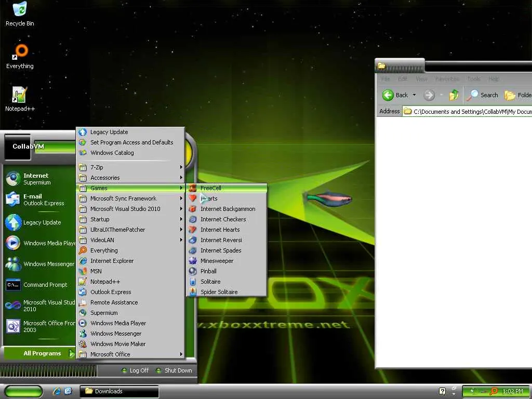Open Internet Backgammon in Games submenu
Image resolution: width=532 pixels, height=399 pixels.
pos(227,209)
